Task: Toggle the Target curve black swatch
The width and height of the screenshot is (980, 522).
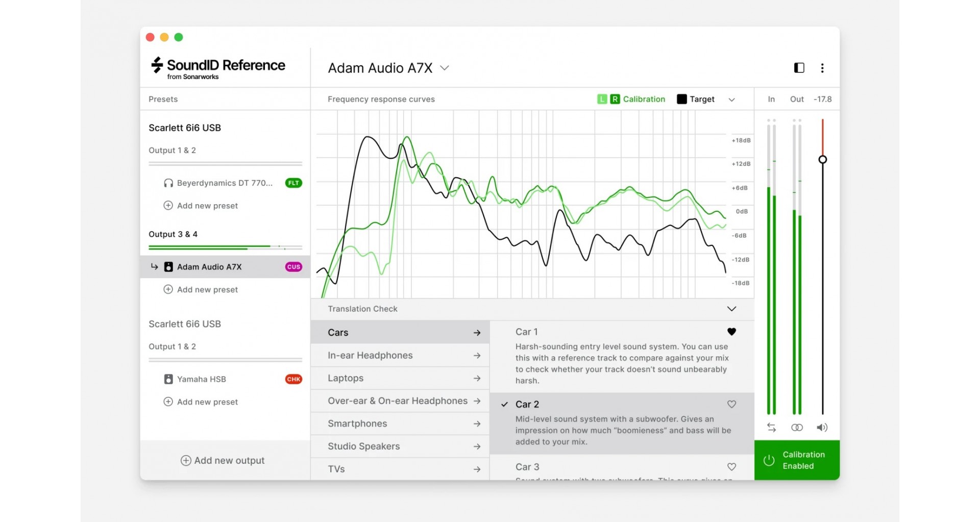Action: coord(681,99)
